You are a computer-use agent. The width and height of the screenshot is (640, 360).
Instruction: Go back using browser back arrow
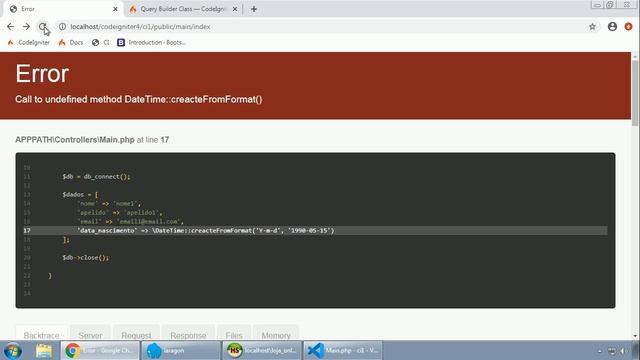(x=11, y=27)
